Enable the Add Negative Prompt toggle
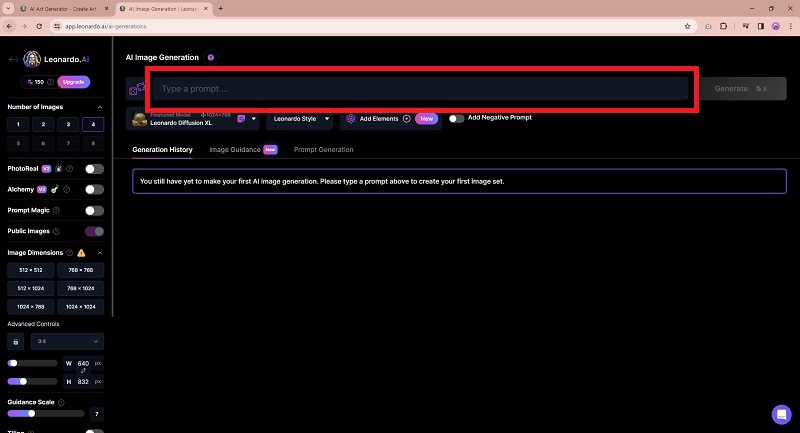 tap(456, 118)
